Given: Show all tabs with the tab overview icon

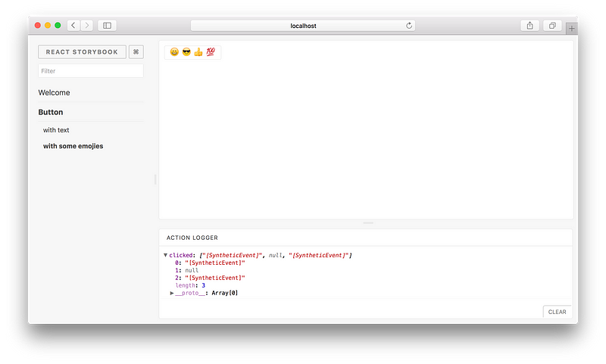Looking at the screenshot, I should [552, 26].
